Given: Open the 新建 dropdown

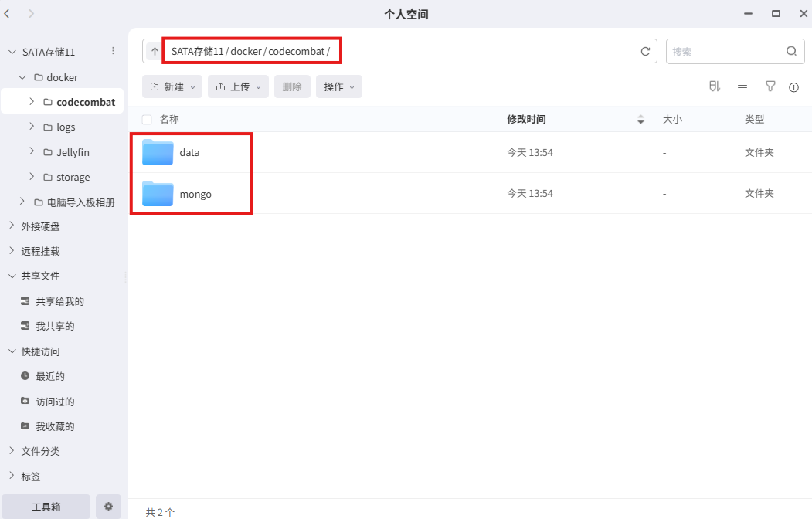Looking at the screenshot, I should pyautogui.click(x=172, y=86).
